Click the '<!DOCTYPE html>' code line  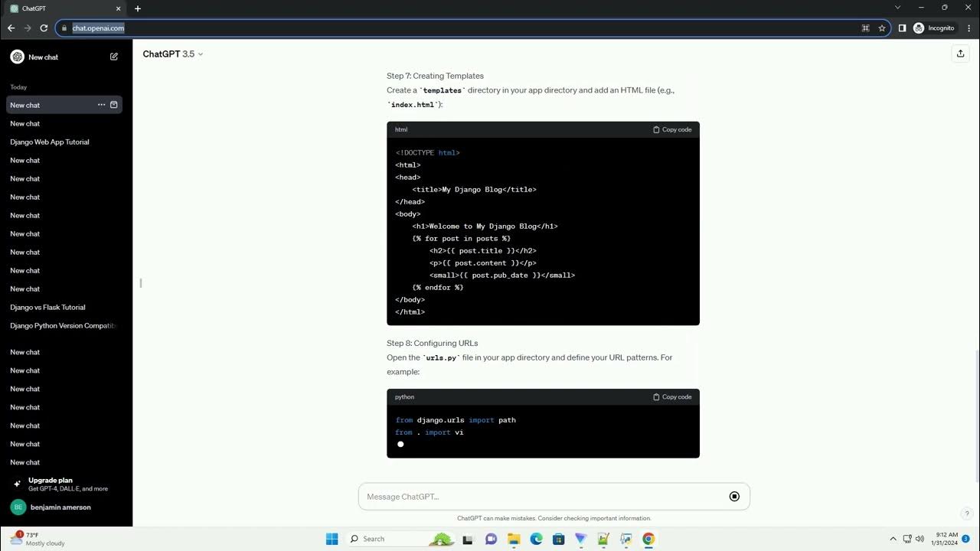pyautogui.click(x=428, y=152)
